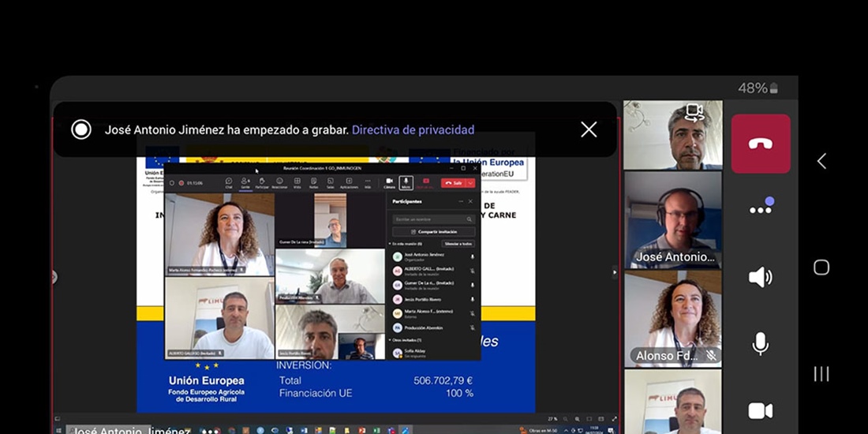Open Aplicaciones in shared Teams toolbar
The height and width of the screenshot is (434, 868).
coord(349,183)
